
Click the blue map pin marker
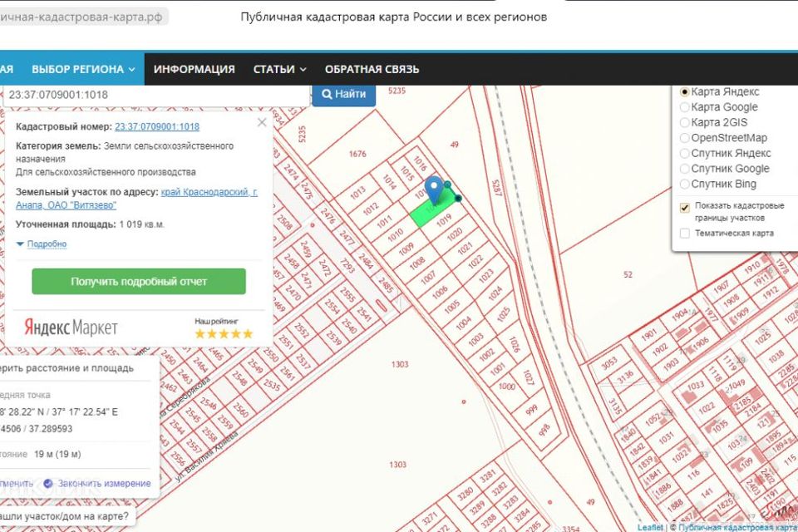coord(433,189)
